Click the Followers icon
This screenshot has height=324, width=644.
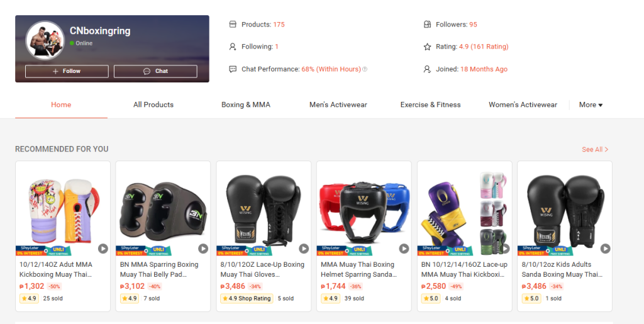click(427, 25)
